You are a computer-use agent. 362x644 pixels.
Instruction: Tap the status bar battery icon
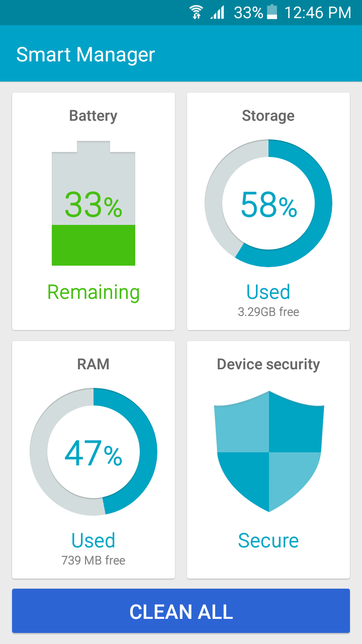pyautogui.click(x=272, y=13)
